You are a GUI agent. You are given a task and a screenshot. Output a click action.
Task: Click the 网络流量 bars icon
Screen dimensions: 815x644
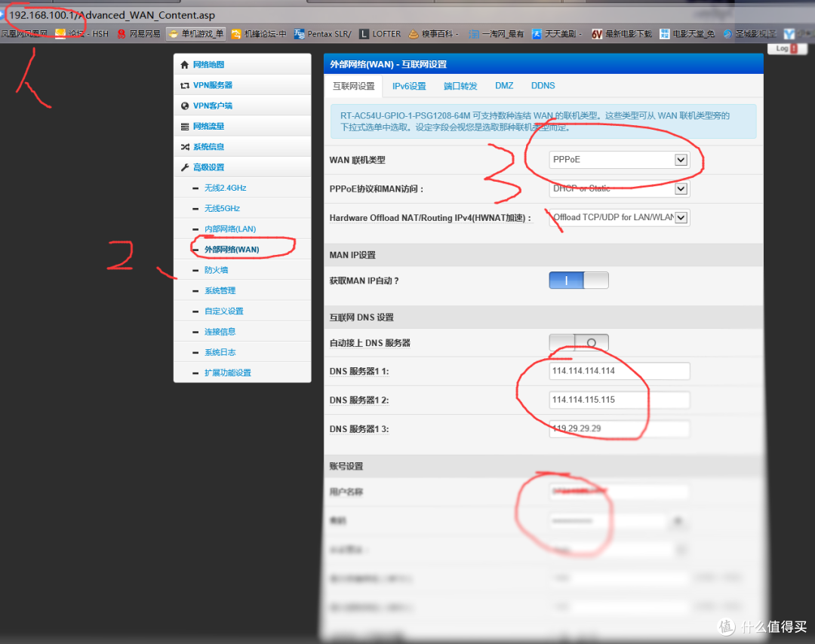(x=185, y=127)
